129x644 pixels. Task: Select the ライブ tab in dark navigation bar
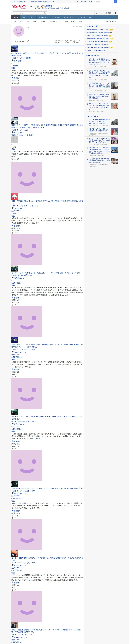(x=32, y=17)
